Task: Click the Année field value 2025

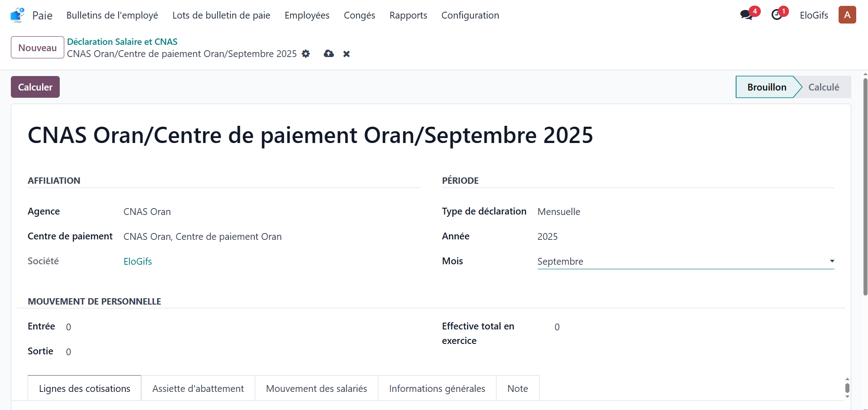Action: (x=548, y=236)
